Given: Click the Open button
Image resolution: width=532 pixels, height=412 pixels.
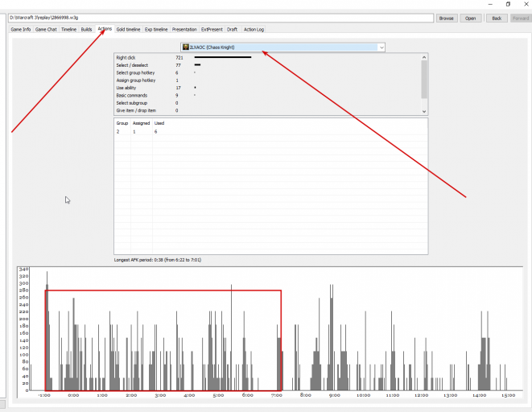Looking at the screenshot, I should tap(470, 19).
